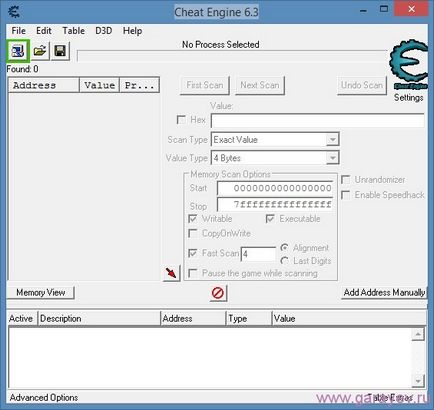
Task: Toggle the Writable checkbox
Action: (x=193, y=219)
